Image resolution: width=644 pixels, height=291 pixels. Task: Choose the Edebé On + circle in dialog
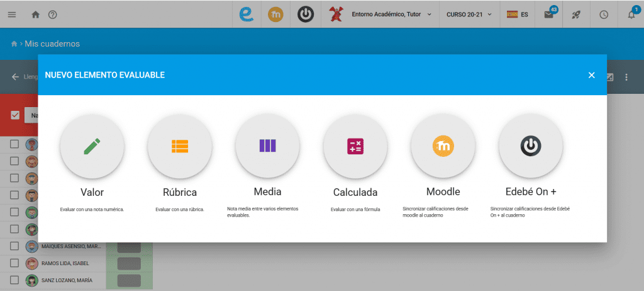531,146
